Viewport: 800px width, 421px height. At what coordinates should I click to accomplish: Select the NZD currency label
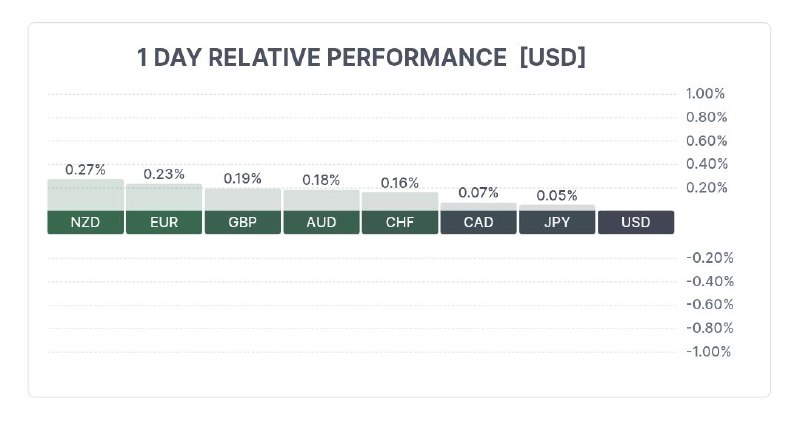click(86, 222)
